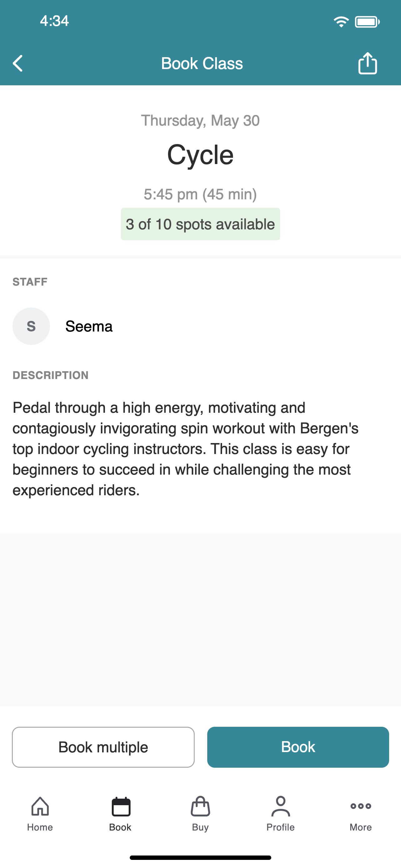The width and height of the screenshot is (401, 868).
Task: Tap the home indicator bar at bottom
Action: 200,858
